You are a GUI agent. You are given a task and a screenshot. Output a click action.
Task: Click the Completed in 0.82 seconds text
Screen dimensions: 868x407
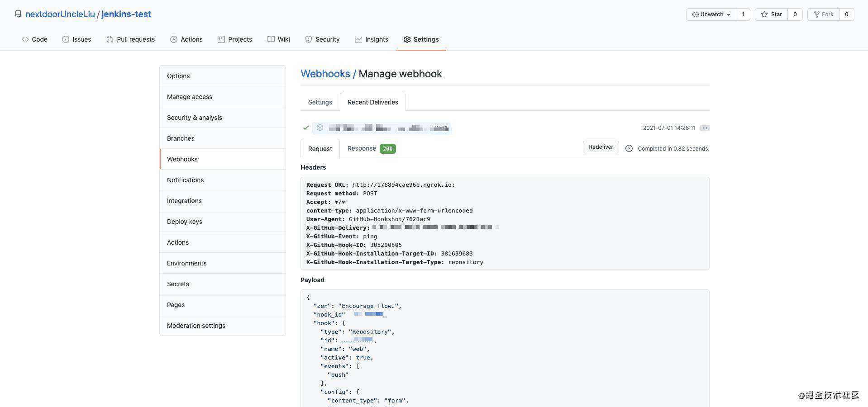[x=673, y=148]
